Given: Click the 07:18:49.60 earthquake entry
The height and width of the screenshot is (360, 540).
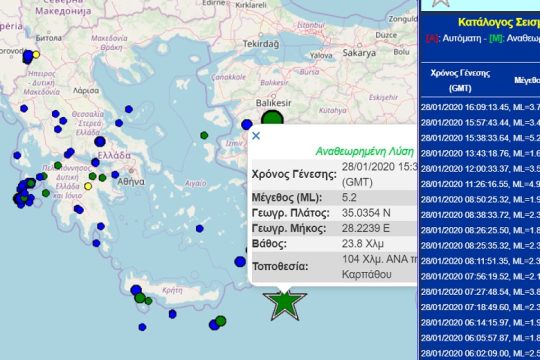Looking at the screenshot, I should 480,307.
